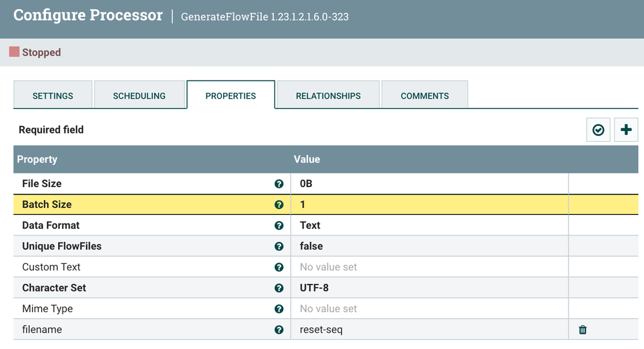Open the Scheduling tab
This screenshot has width=644, height=349.
pos(139,95)
